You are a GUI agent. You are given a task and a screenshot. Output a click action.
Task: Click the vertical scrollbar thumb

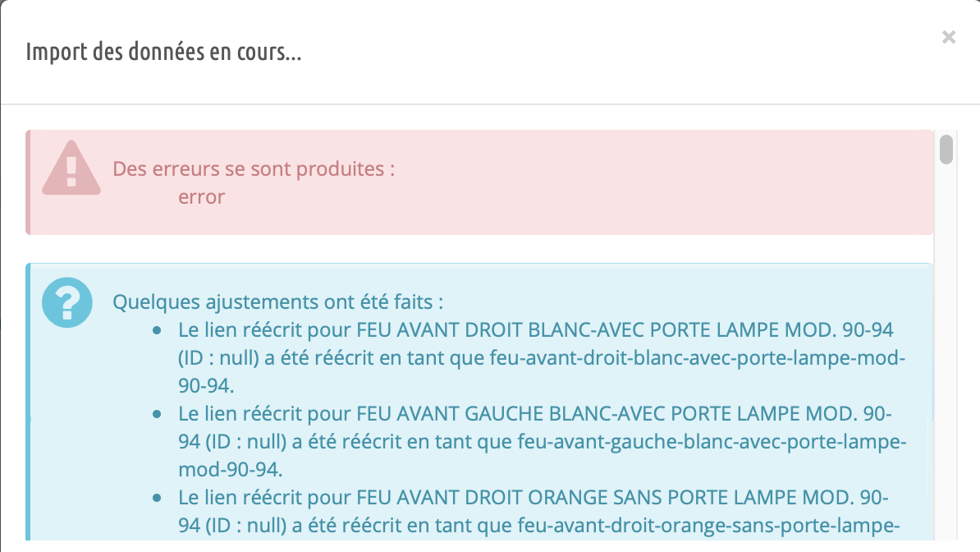(946, 149)
